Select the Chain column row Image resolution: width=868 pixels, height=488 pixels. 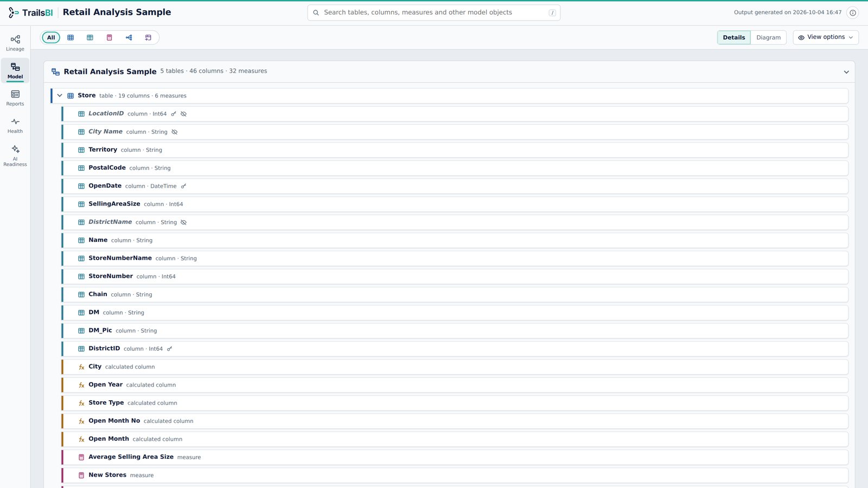pos(455,294)
